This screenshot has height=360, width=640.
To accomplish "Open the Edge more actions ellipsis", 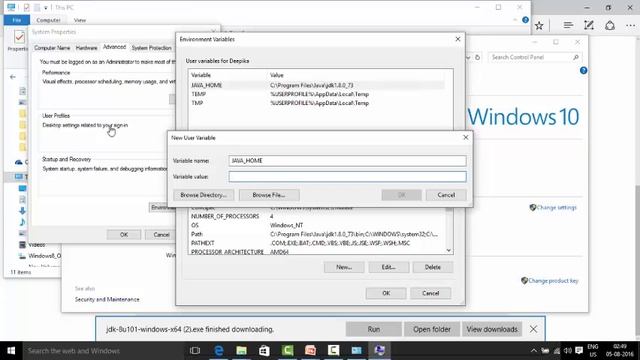I will coord(630,25).
